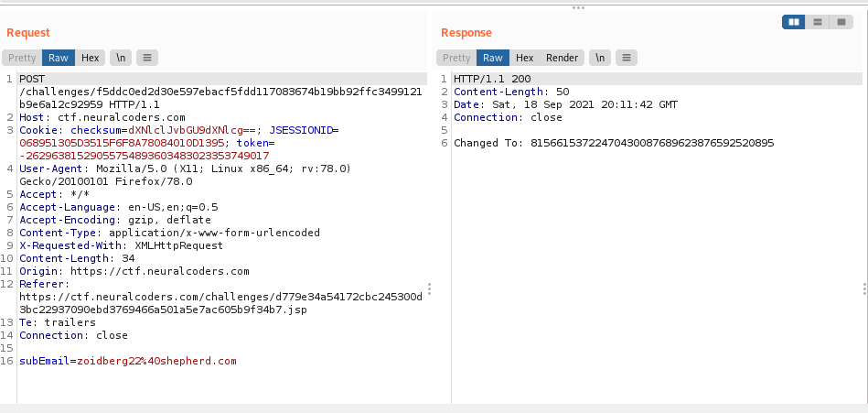Viewport: 868px width, 413px height.
Task: Switch to the top-bottom stacked layout icon
Action: point(818,22)
